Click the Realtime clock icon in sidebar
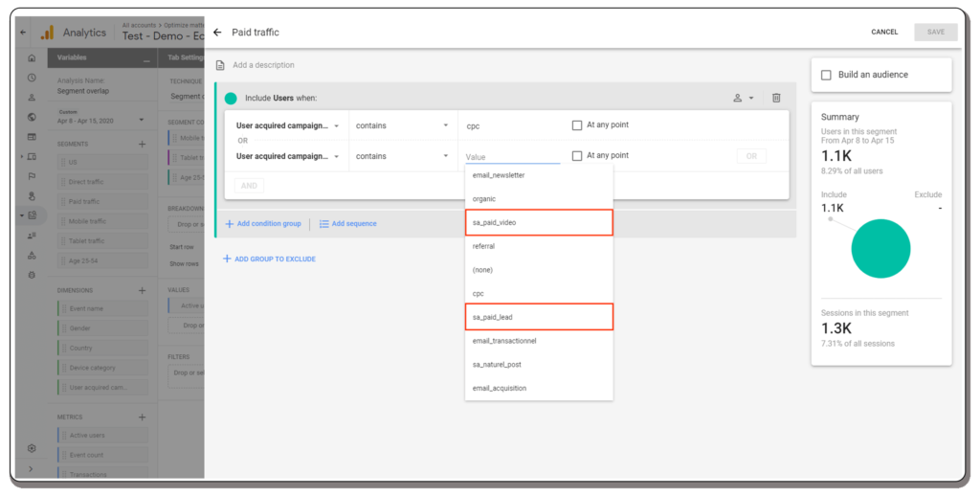 (32, 78)
